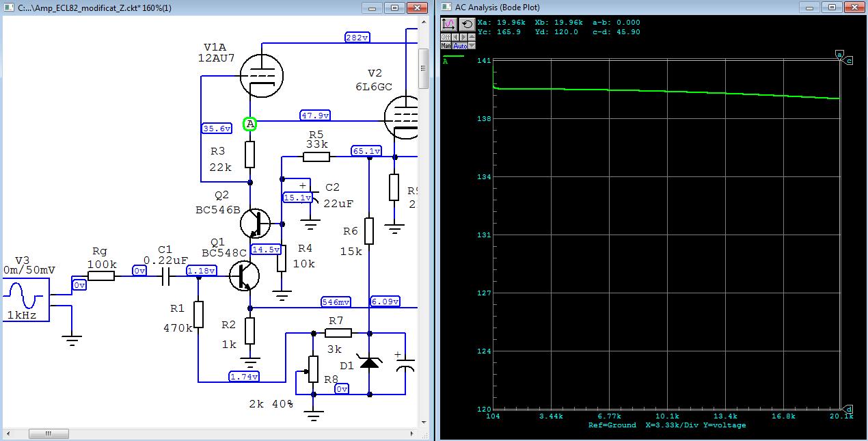
Task: Click the 14.5v voltage label
Action: pos(266,250)
